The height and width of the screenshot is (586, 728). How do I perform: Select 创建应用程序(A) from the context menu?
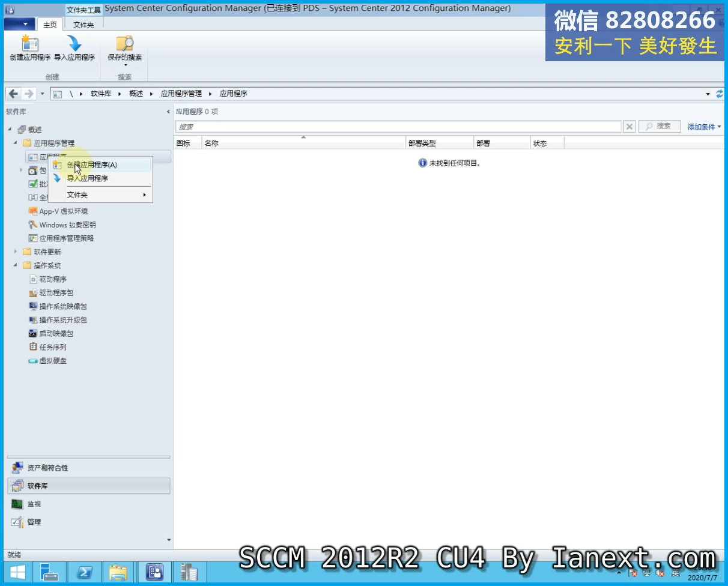coord(100,165)
